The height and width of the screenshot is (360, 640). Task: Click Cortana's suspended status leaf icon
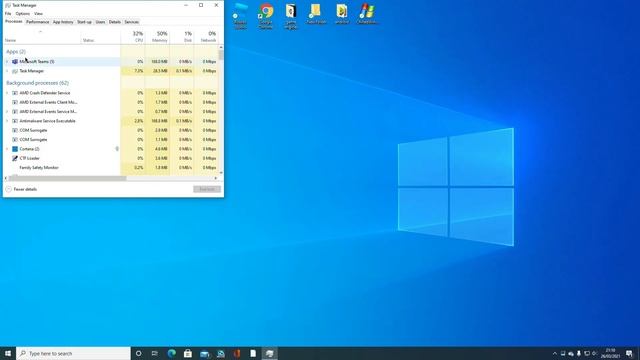[117, 149]
